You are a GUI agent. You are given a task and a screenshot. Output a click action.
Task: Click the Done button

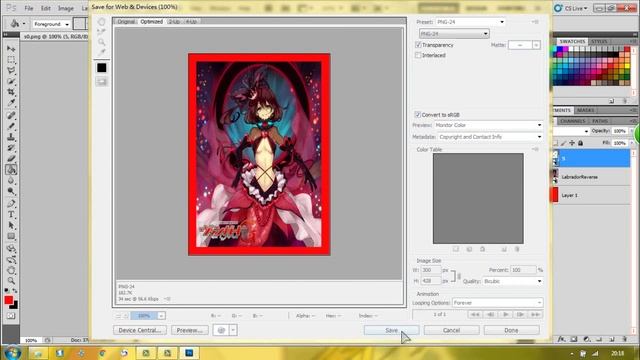[x=511, y=330]
